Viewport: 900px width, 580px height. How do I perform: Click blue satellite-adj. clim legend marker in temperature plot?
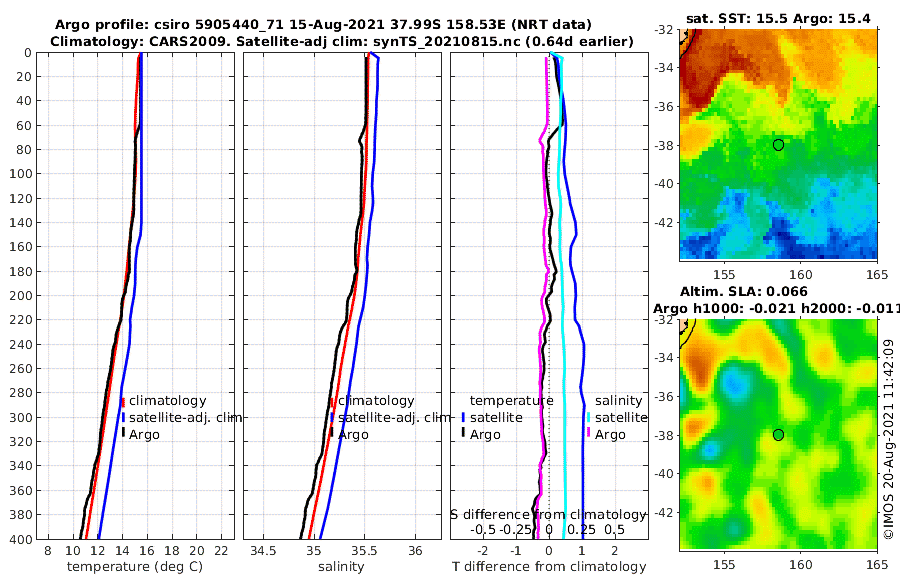tap(123, 417)
